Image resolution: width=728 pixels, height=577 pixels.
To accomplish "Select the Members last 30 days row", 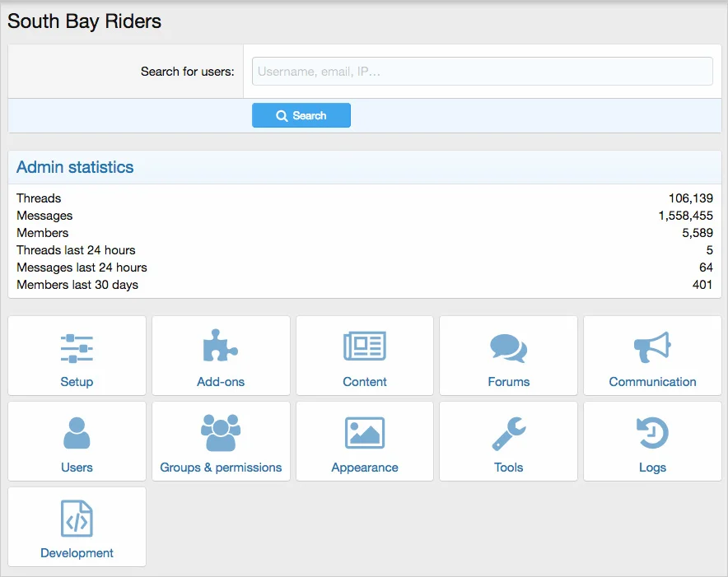I will point(77,285).
